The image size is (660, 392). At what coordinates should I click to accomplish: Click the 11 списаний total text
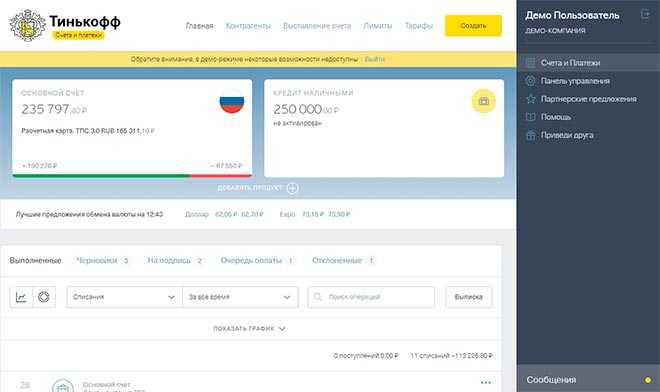[451, 356]
